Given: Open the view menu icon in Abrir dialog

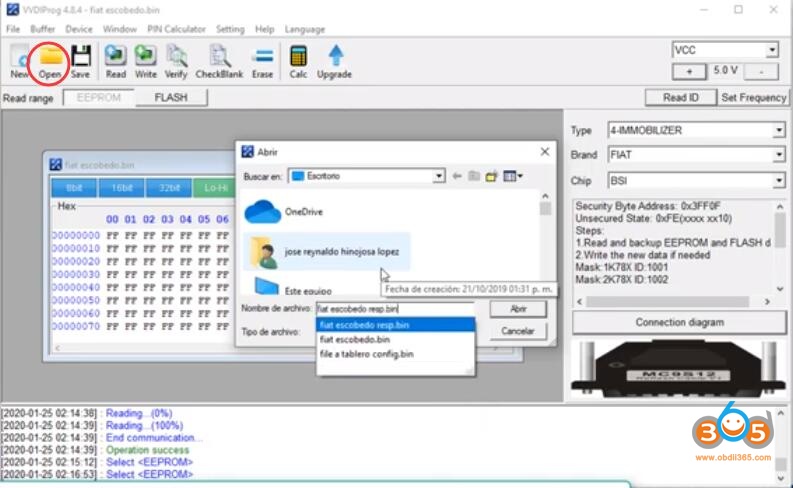Looking at the screenshot, I should pyautogui.click(x=512, y=176).
